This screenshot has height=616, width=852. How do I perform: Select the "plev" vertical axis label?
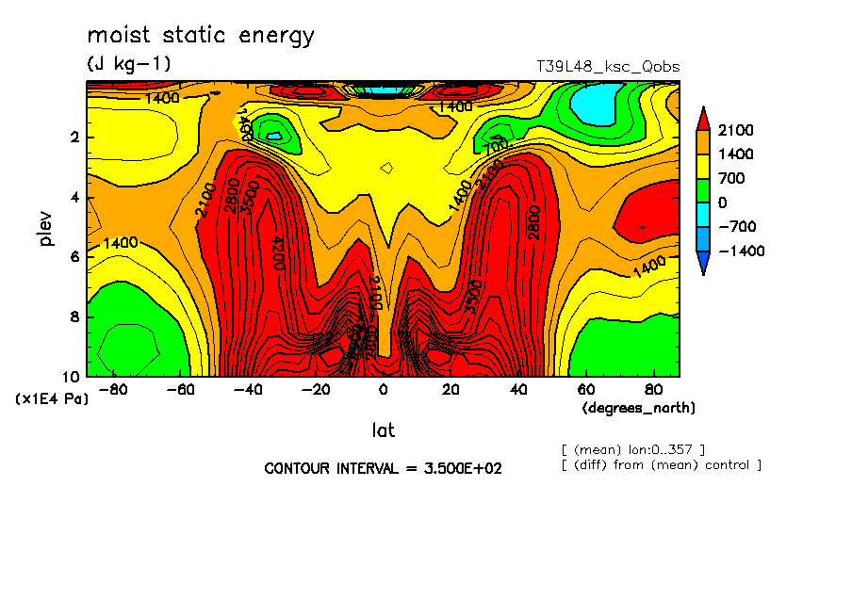tap(46, 228)
